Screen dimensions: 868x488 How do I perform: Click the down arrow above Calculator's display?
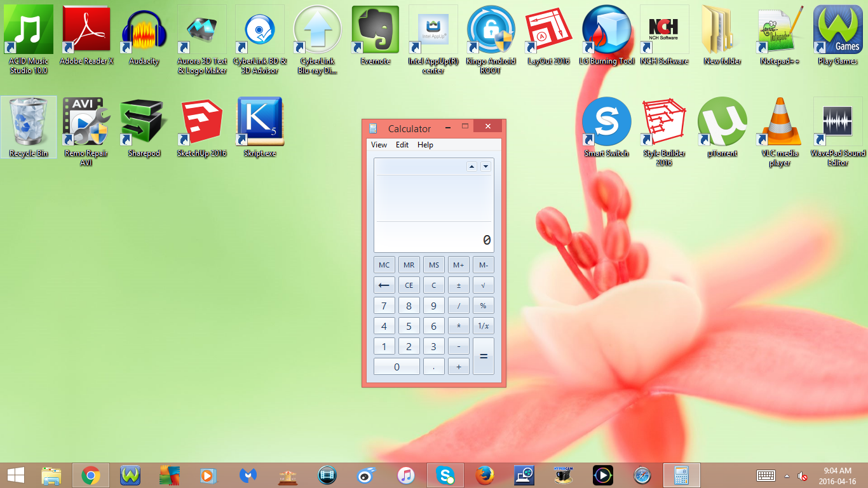(484, 166)
